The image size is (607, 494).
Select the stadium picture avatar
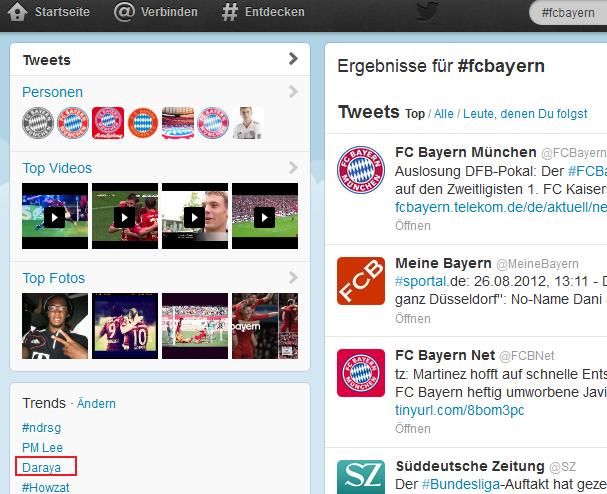pos(178,123)
